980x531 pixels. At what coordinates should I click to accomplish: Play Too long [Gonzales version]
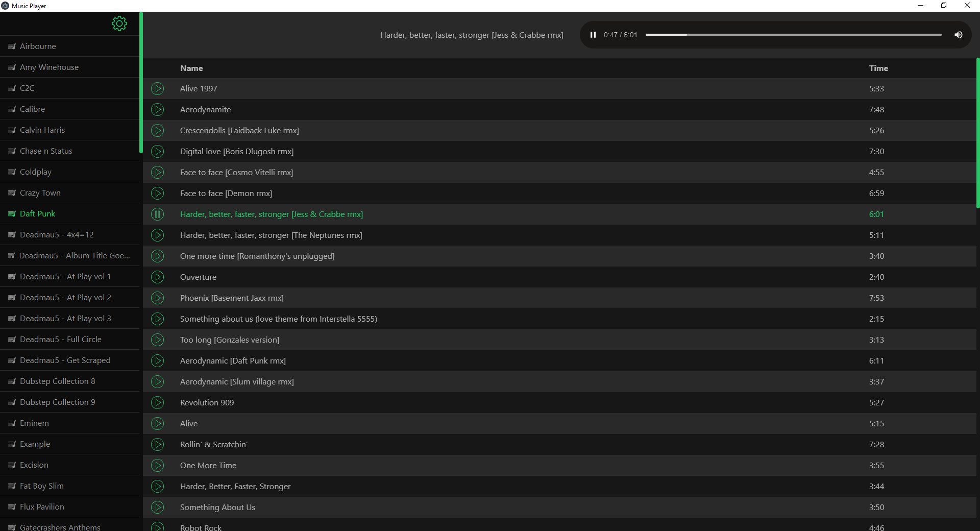click(158, 340)
